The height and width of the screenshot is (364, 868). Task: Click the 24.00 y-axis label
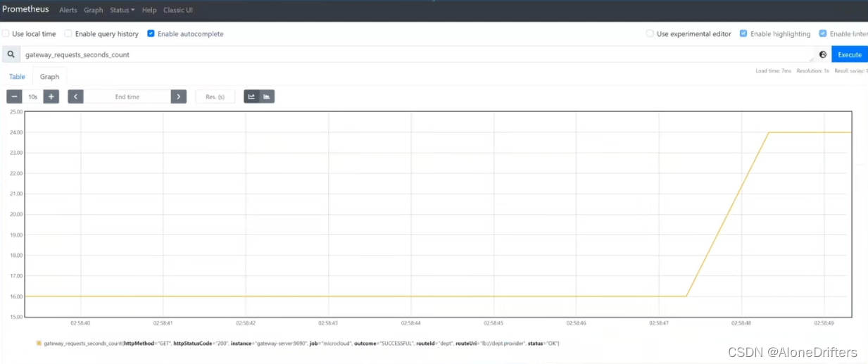[x=15, y=132]
